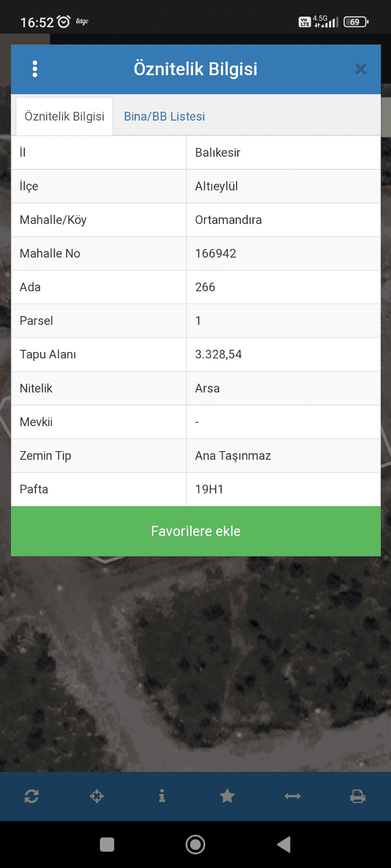Screen dimensions: 391x868
Task: Select the Öznitelik Bilgisi tab
Action: click(x=65, y=116)
